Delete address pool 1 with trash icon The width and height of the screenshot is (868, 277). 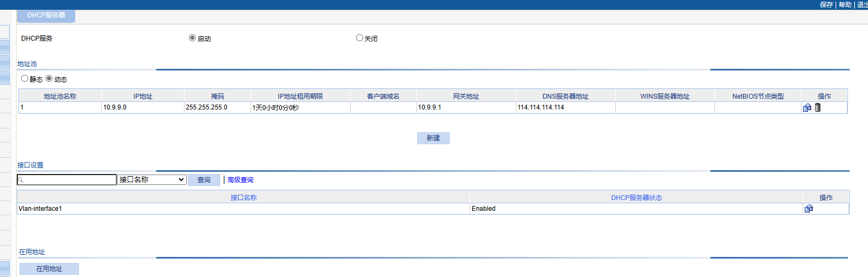coord(818,107)
